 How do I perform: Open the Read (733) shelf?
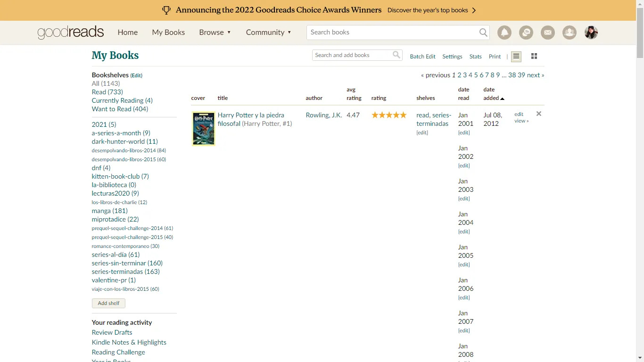pyautogui.click(x=107, y=92)
